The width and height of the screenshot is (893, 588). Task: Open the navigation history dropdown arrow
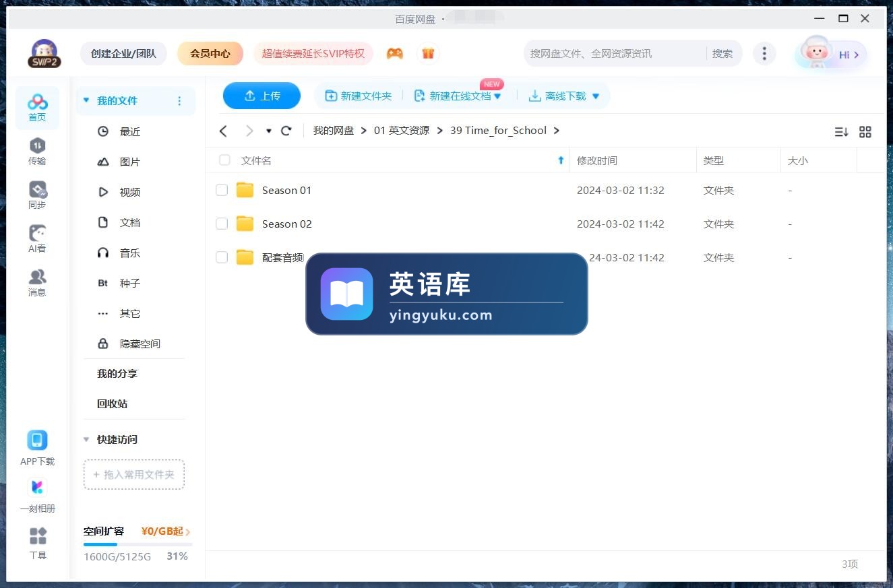(269, 131)
